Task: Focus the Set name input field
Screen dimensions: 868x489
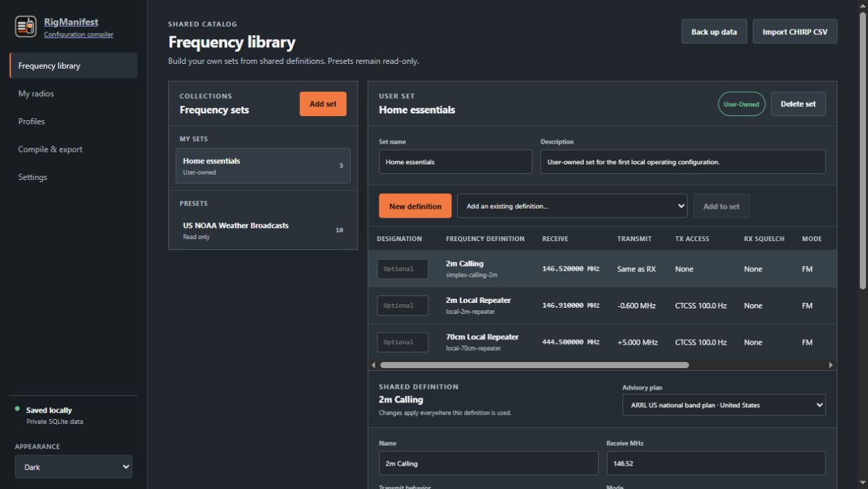Action: click(x=455, y=162)
